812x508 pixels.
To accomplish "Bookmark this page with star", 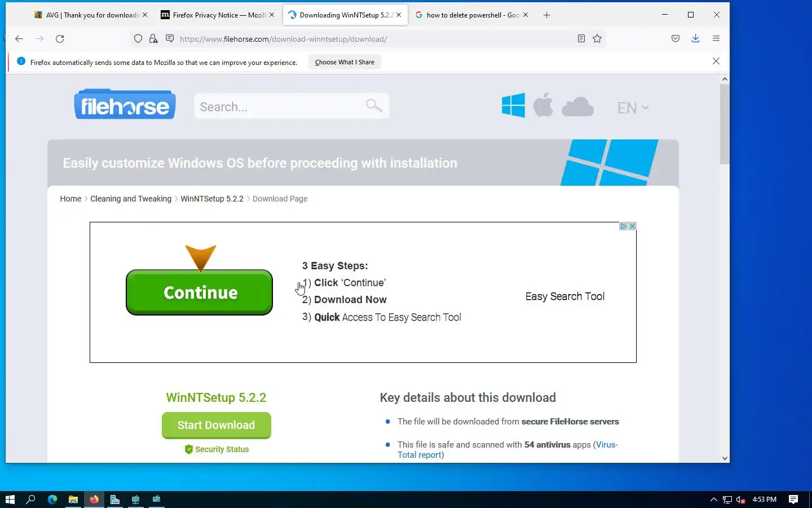I will coord(597,39).
